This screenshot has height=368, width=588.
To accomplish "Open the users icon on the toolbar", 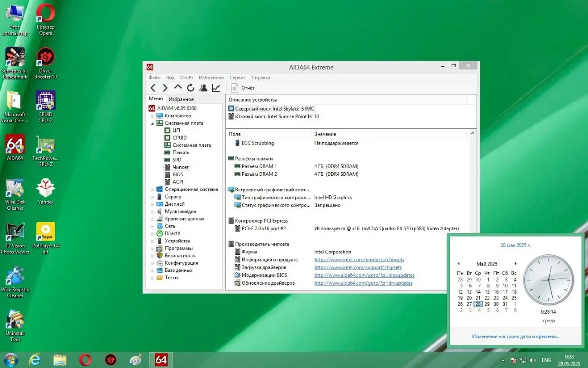I will 203,87.
